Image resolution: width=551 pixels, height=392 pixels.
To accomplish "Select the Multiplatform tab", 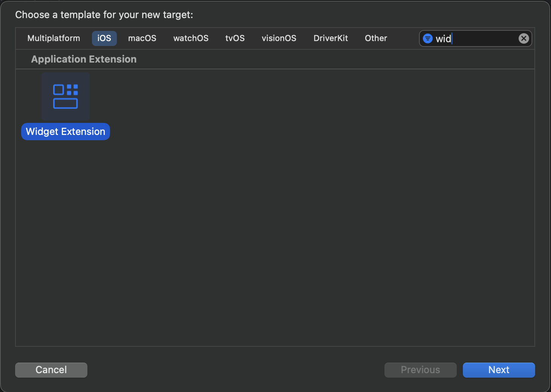I will 54,38.
